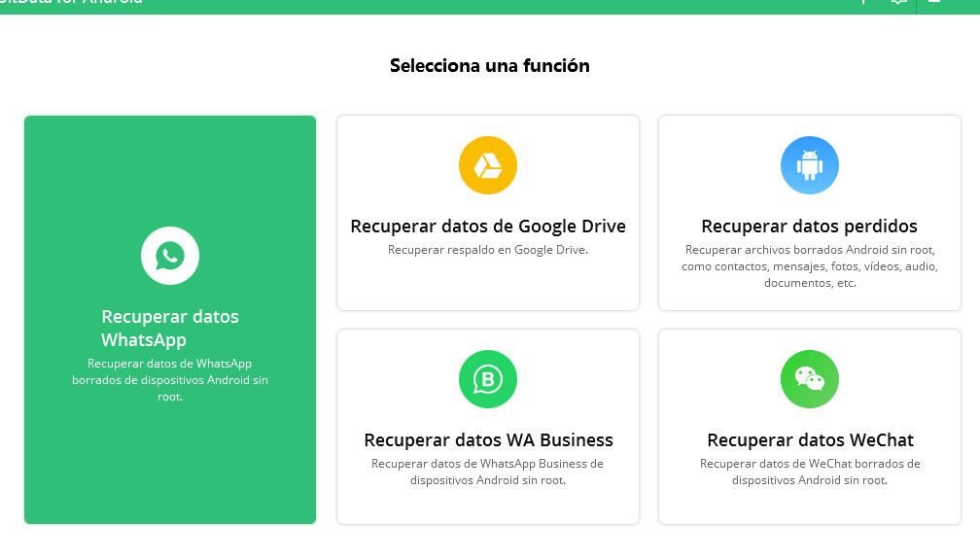Click the yellow Google Drive icon

click(x=487, y=165)
